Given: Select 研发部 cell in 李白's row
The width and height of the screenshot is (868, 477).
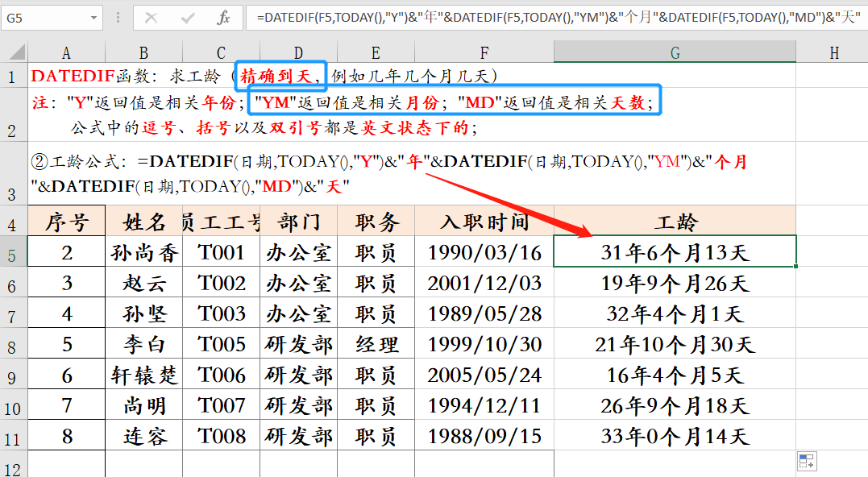Looking at the screenshot, I should coord(298,343).
